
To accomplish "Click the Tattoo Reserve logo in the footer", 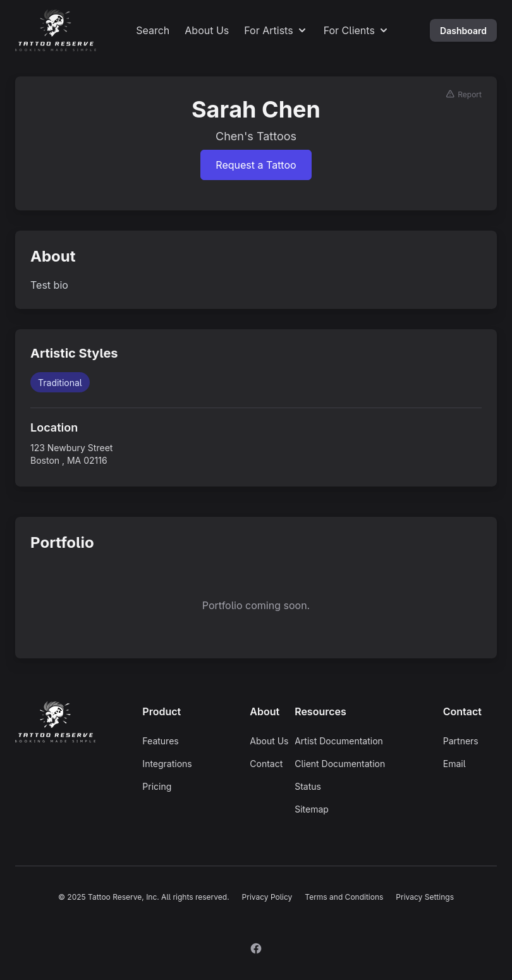I will (x=55, y=720).
